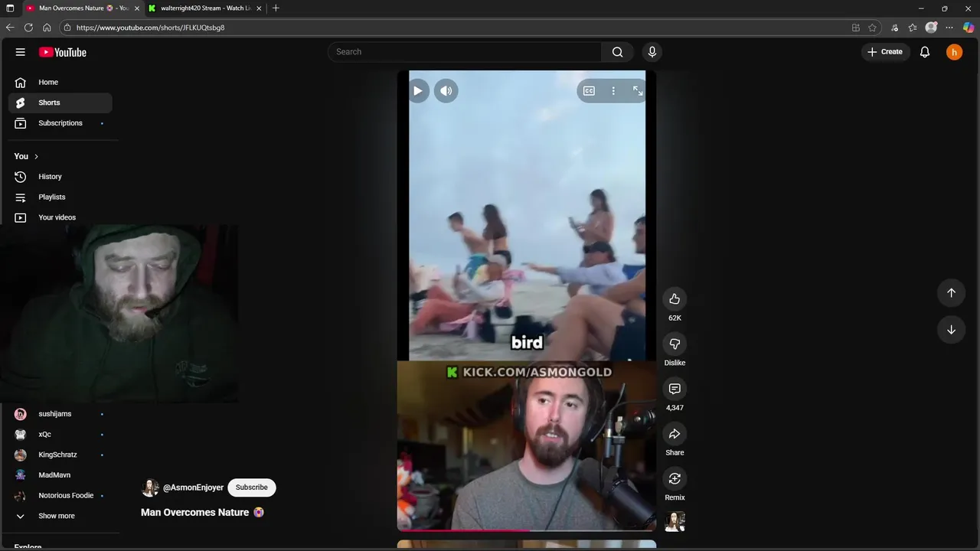
Task: Click the media/music extension icon in toolbar
Action: coord(894,28)
